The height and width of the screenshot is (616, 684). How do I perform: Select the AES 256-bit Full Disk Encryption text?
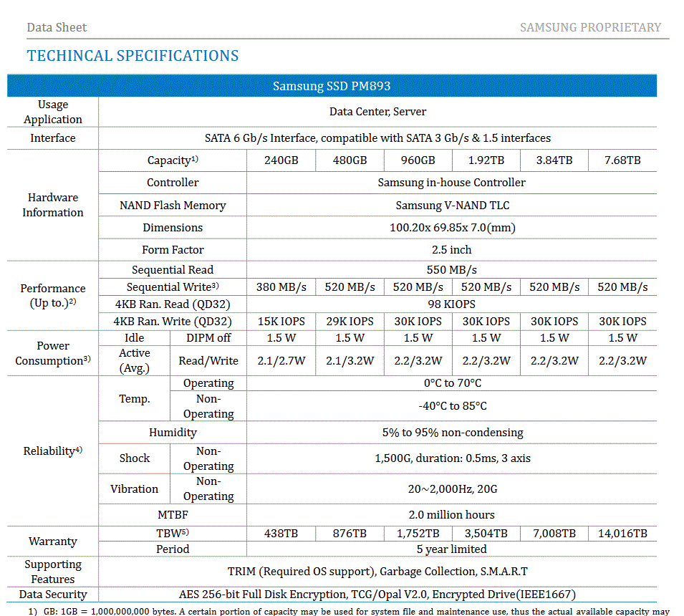[x=377, y=595]
